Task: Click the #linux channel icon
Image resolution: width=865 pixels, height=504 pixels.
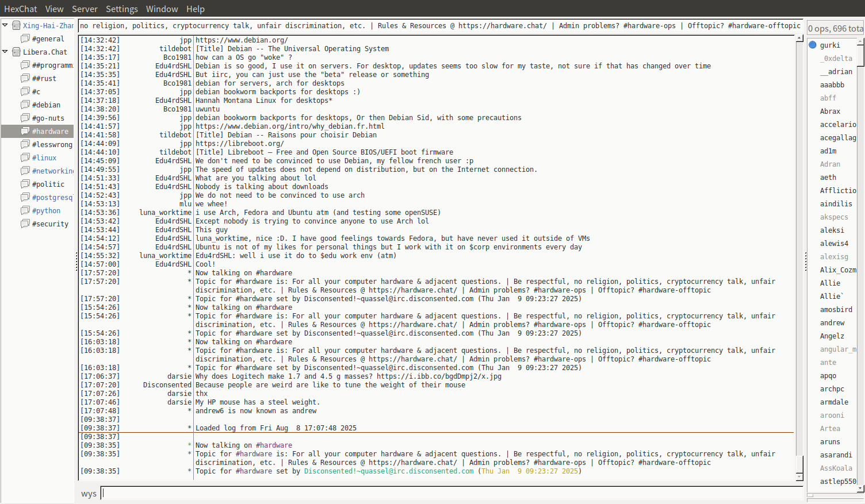Action: point(25,157)
